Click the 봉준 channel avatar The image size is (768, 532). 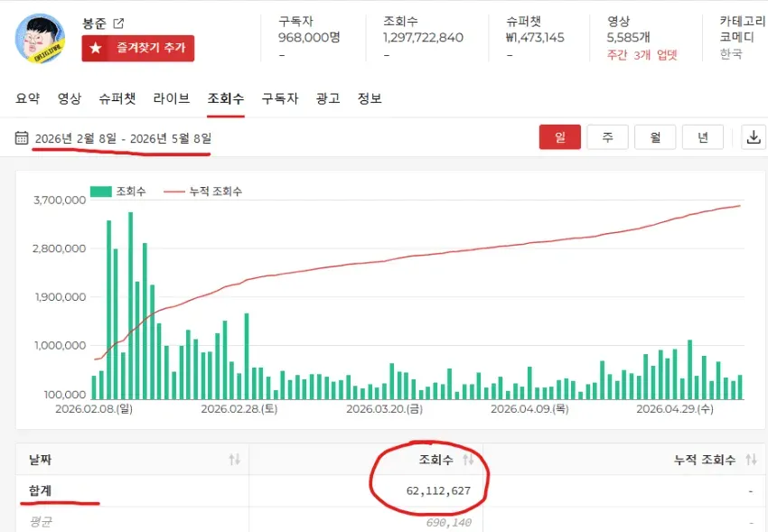pyautogui.click(x=40, y=38)
